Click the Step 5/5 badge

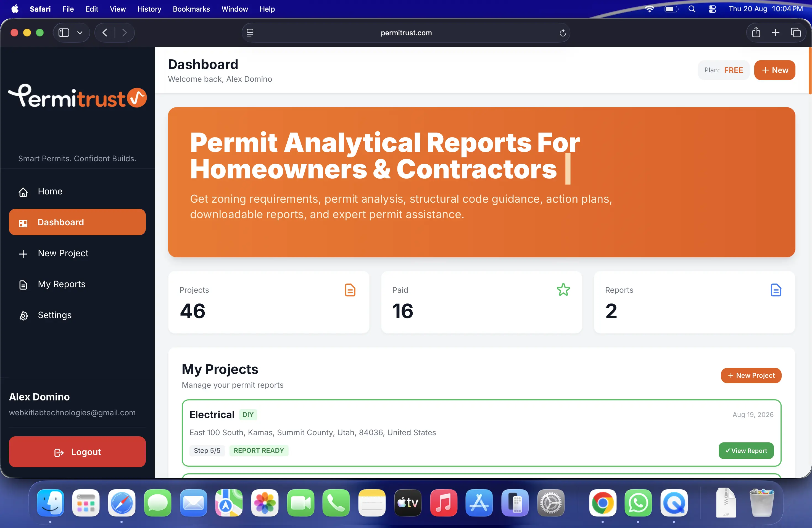pos(207,451)
